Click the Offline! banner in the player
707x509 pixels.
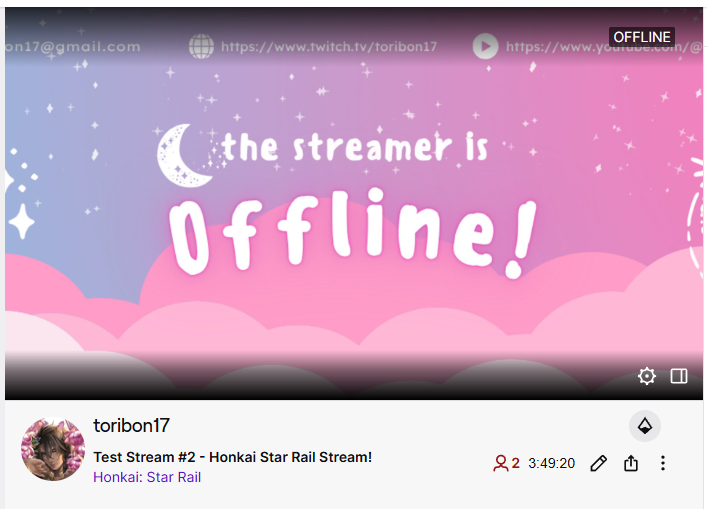353,233
